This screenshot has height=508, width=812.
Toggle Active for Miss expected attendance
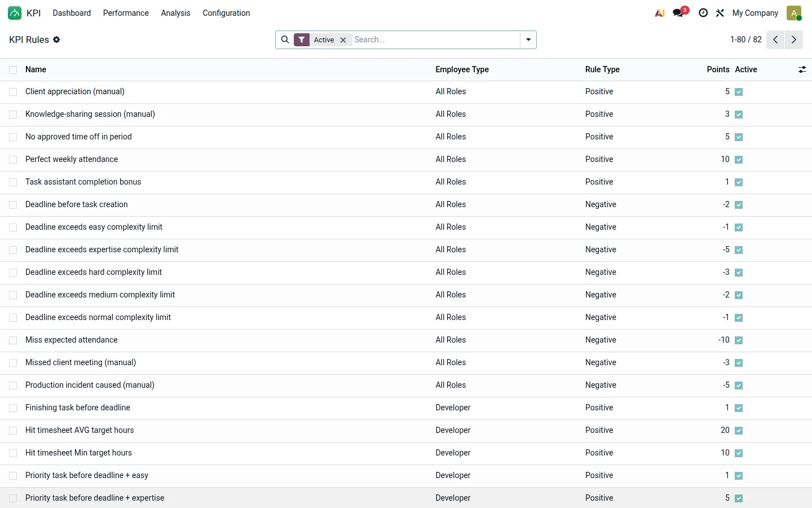pyautogui.click(x=739, y=340)
